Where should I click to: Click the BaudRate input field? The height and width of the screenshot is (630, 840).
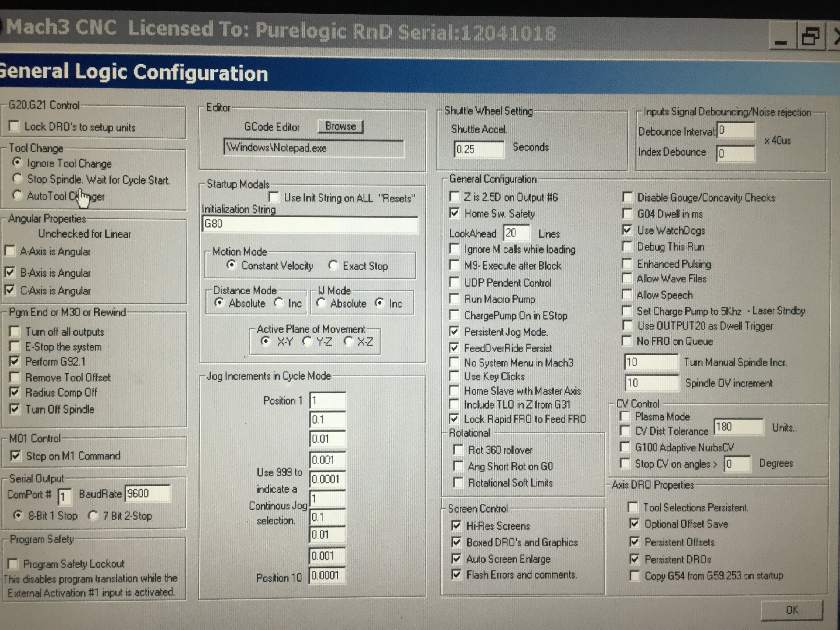[147, 493]
